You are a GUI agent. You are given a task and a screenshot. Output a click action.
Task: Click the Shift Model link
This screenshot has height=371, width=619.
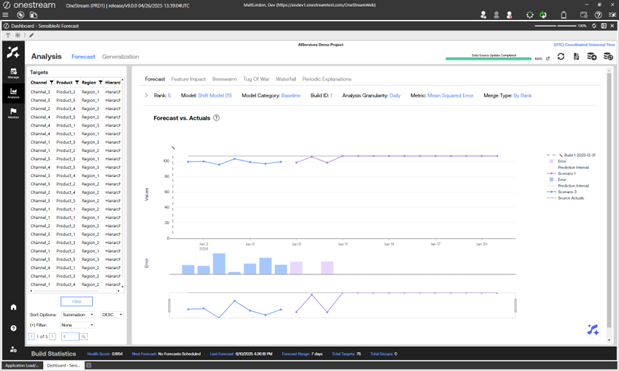[x=214, y=96]
